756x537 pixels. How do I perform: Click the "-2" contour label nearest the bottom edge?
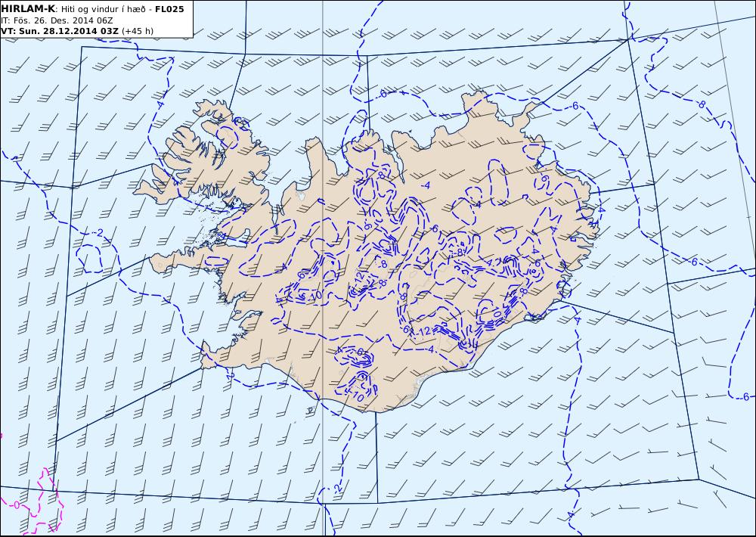[x=338, y=489]
